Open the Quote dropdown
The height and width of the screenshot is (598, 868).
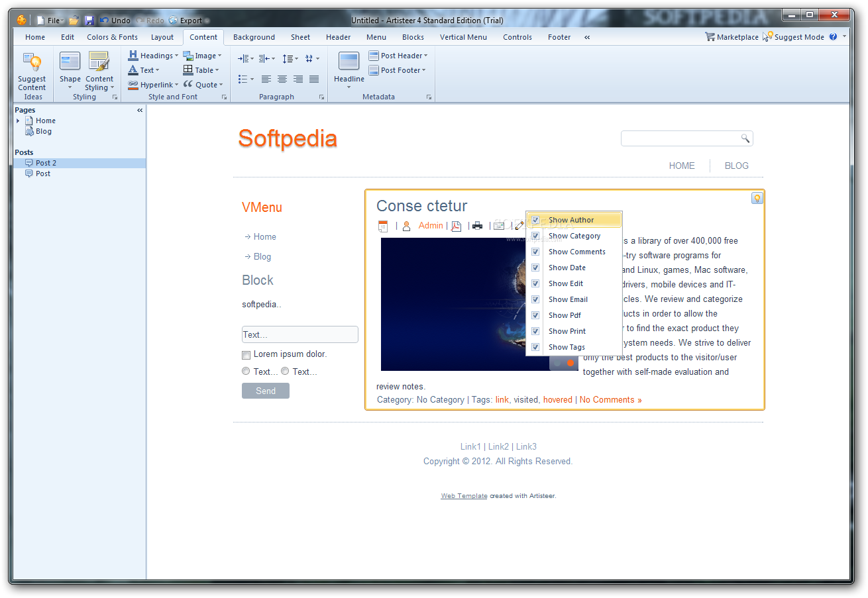(203, 85)
